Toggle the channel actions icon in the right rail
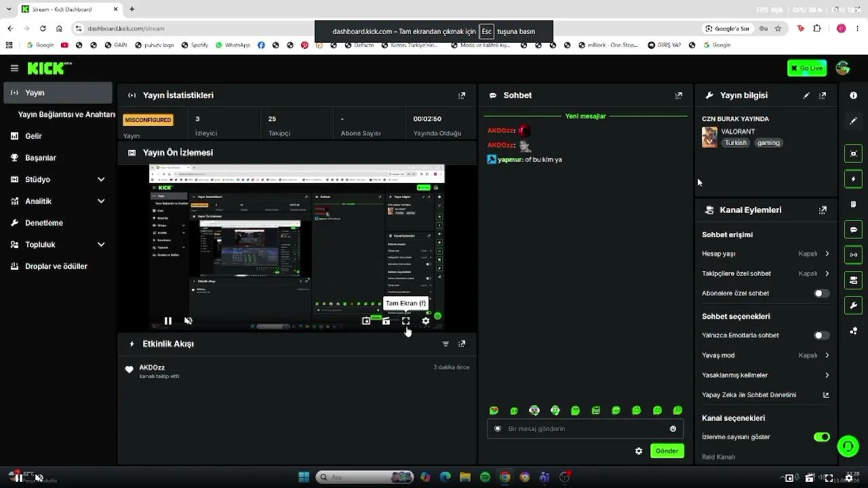 coord(854,280)
